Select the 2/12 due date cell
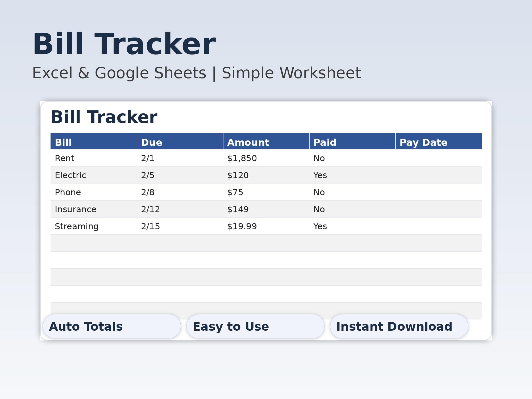The image size is (532, 399). [x=180, y=209]
